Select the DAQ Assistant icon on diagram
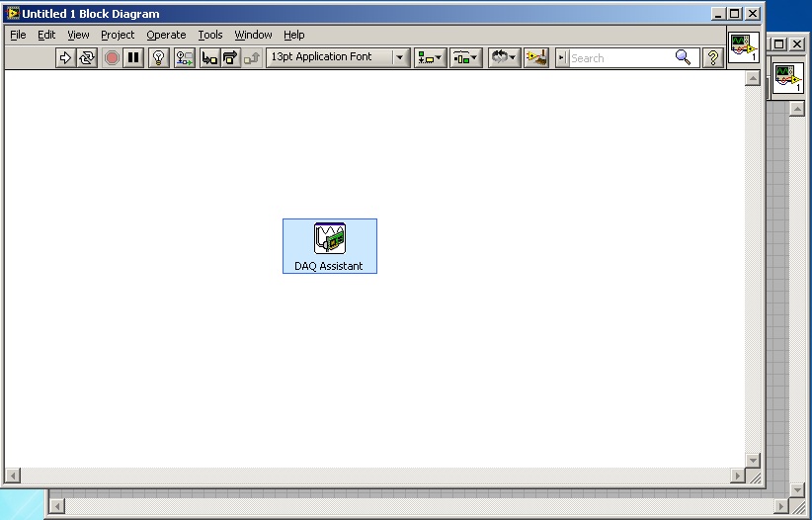Image resolution: width=812 pixels, height=520 pixels. (x=329, y=238)
